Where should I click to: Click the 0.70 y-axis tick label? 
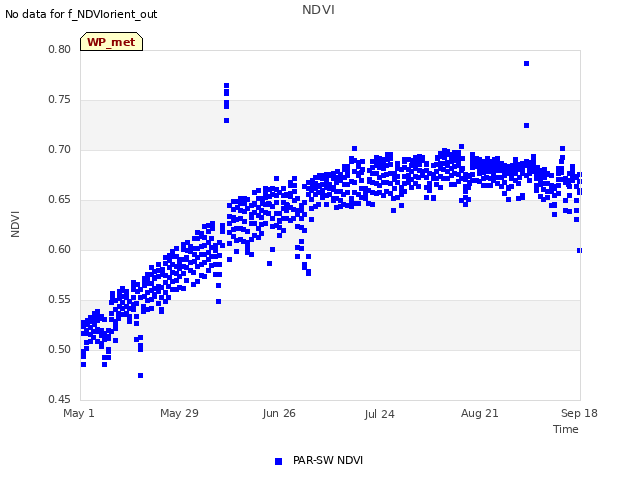(60, 150)
